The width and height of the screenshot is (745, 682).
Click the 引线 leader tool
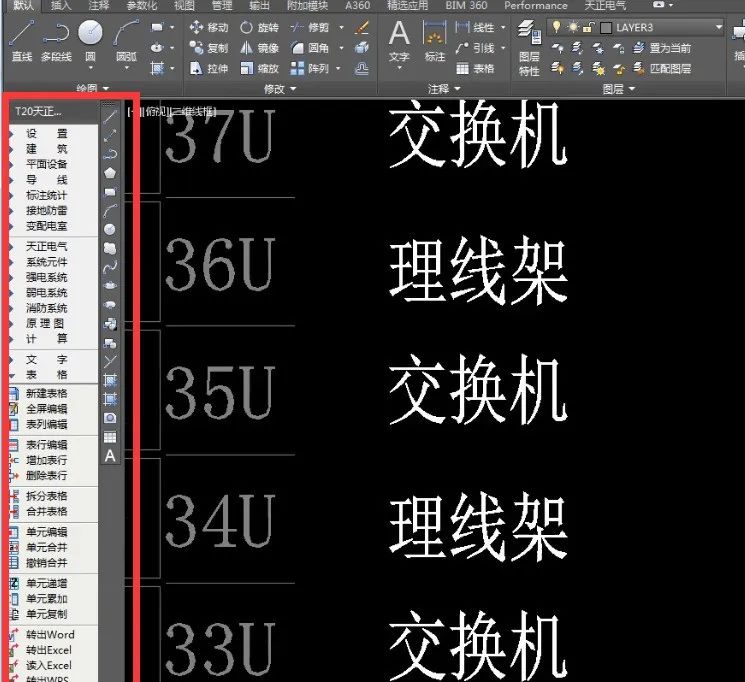(x=475, y=48)
